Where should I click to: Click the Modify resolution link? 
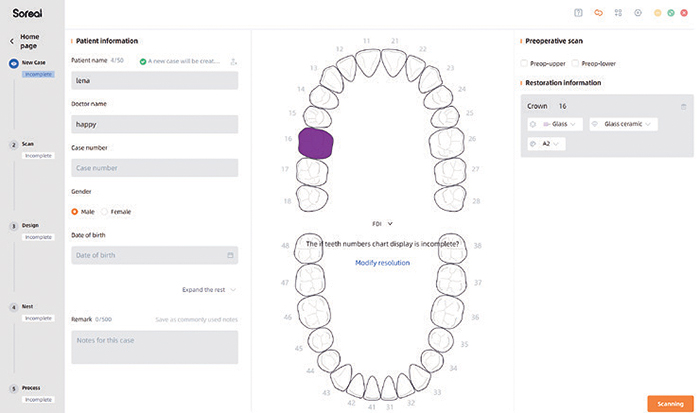[382, 262]
